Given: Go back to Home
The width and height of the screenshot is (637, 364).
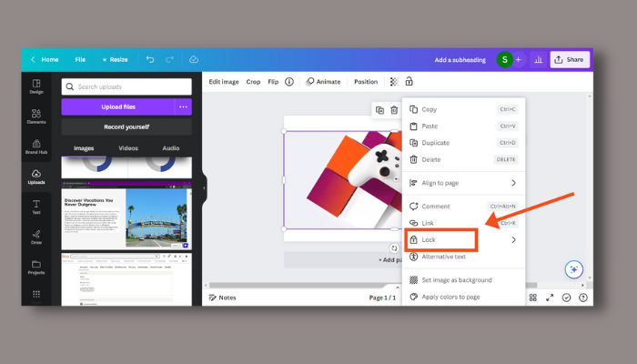Looking at the screenshot, I should tap(45, 60).
